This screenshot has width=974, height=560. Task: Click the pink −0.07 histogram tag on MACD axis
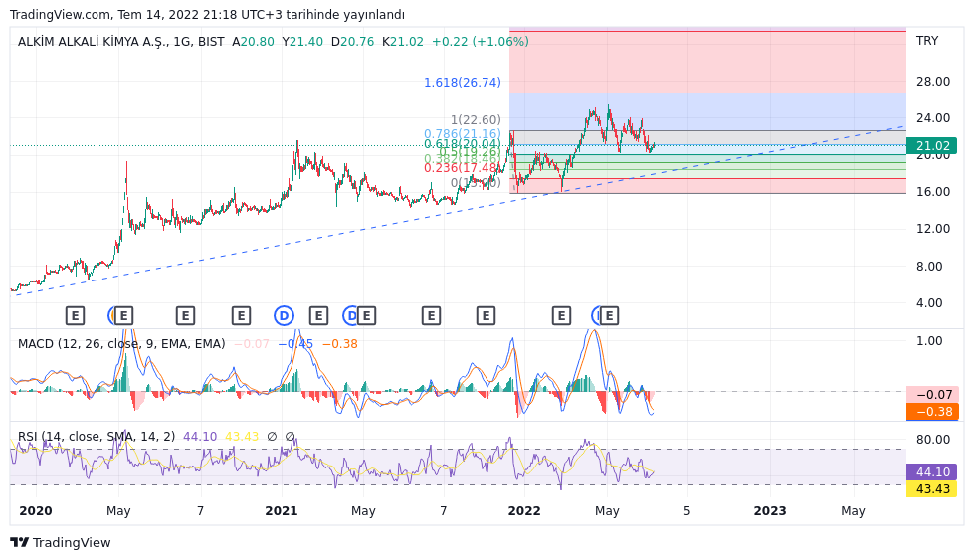932,394
